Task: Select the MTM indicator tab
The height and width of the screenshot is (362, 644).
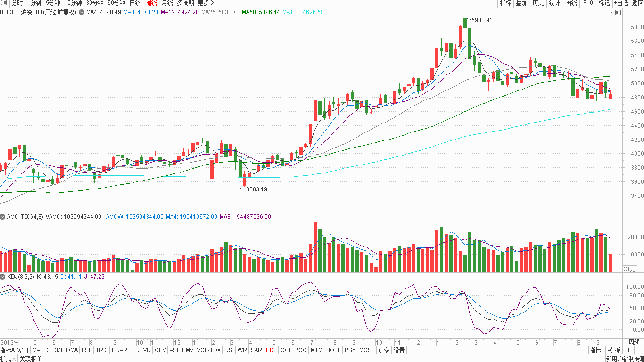Action: (316, 350)
